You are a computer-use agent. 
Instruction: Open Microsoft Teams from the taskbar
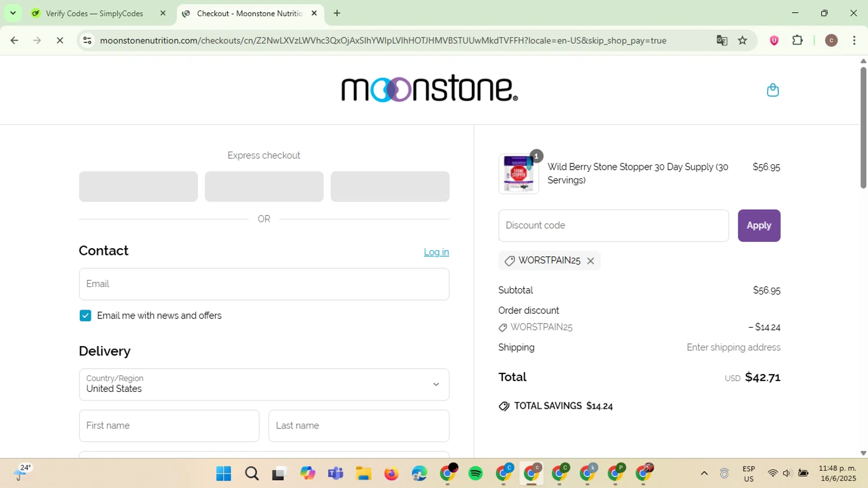click(x=336, y=474)
